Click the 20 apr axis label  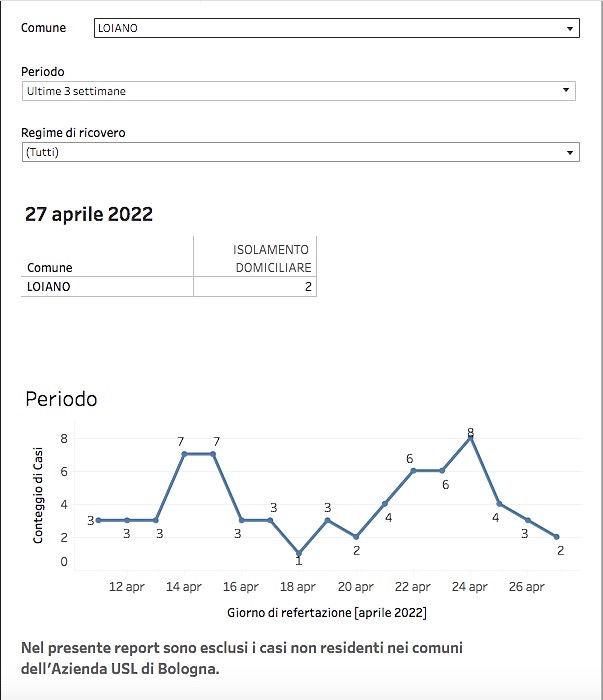tap(356, 587)
